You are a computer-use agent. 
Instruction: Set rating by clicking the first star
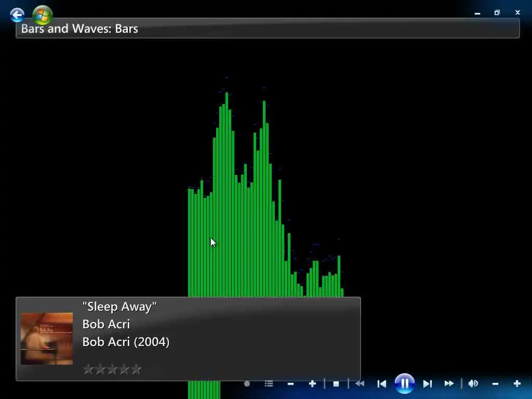coord(88,369)
